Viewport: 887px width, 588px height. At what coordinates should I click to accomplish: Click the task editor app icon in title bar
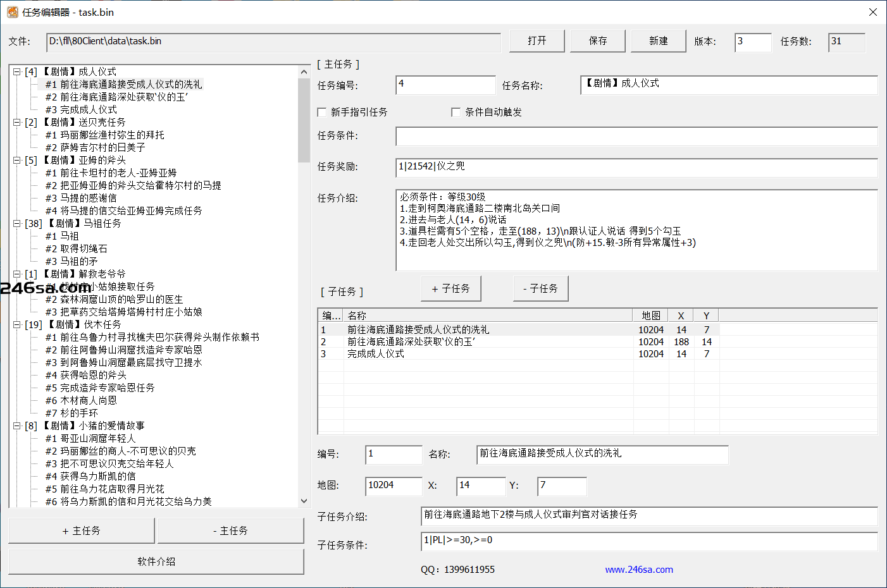[13, 12]
